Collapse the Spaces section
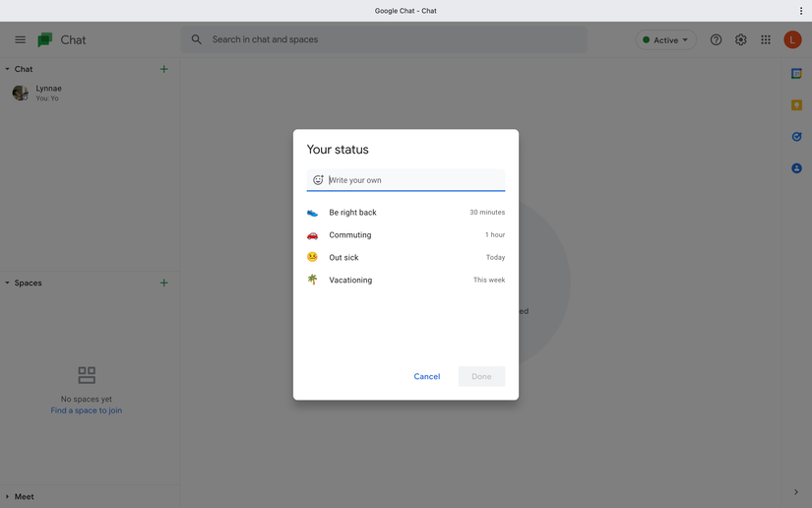The height and width of the screenshot is (508, 812). coord(7,283)
